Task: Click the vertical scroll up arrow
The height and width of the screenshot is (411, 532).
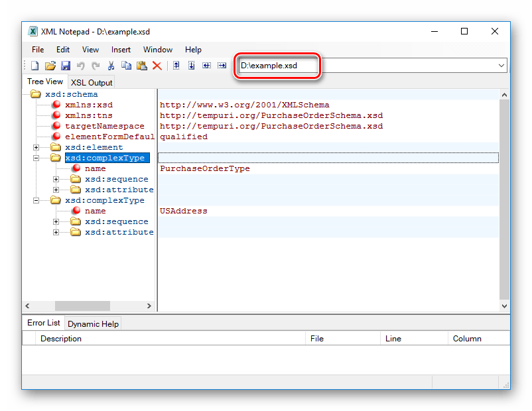Action: (x=504, y=95)
